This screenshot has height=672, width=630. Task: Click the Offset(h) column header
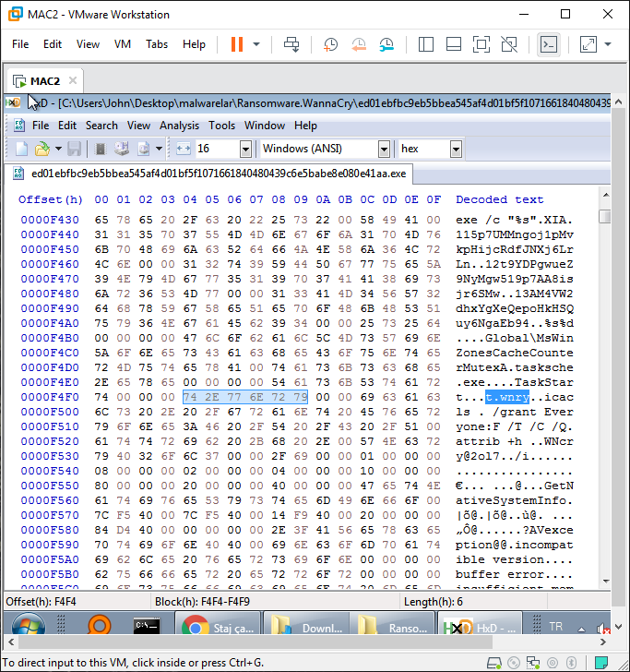coord(50,199)
